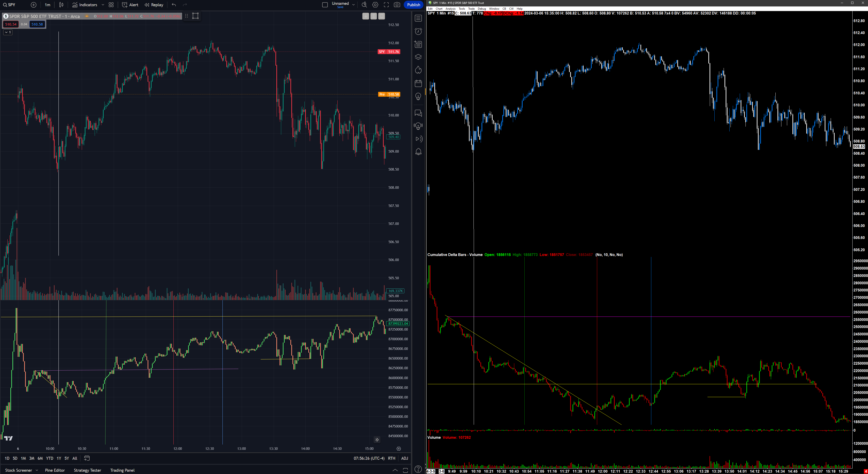Open the Indicators menu
Viewport: 868px width, 474px height.
(x=85, y=5)
